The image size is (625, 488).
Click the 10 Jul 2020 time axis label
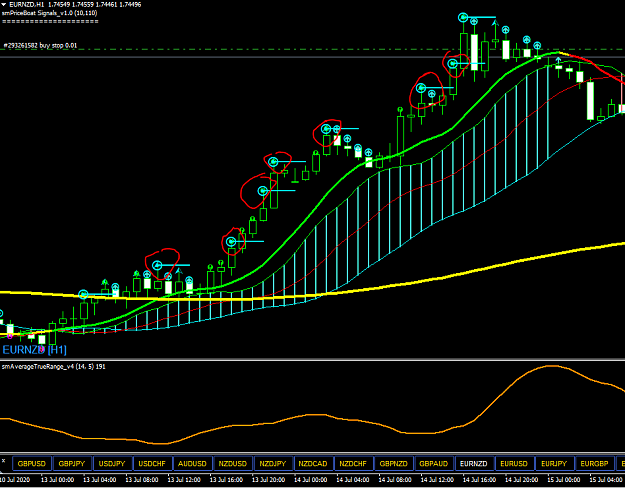(x=16, y=480)
